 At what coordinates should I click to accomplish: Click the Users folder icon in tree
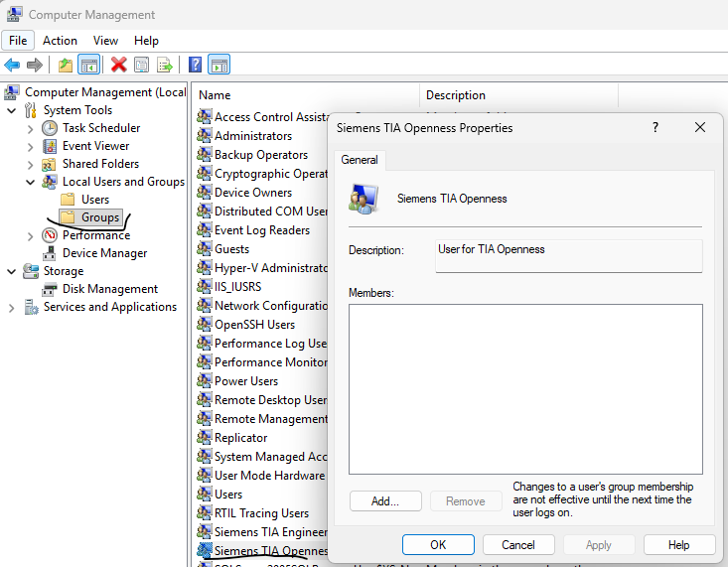[x=68, y=200]
